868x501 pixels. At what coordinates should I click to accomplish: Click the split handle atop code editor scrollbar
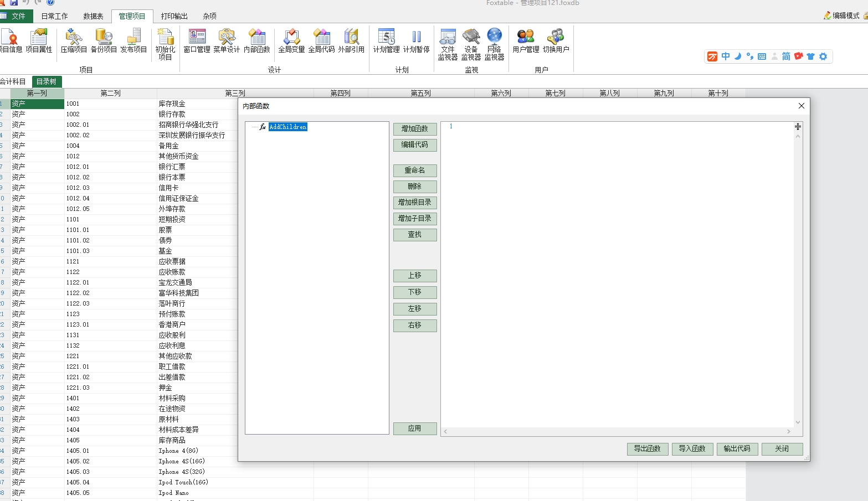pos(798,127)
